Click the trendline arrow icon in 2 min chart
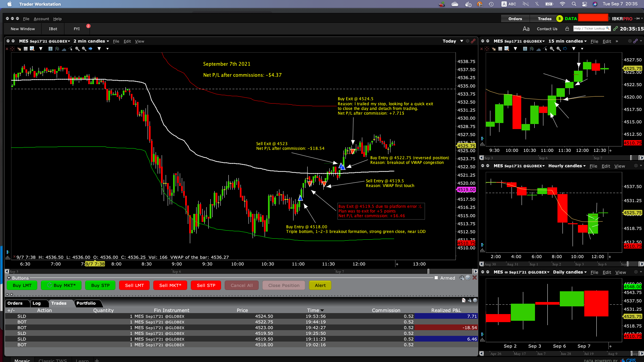644x362 pixels. tap(70, 49)
